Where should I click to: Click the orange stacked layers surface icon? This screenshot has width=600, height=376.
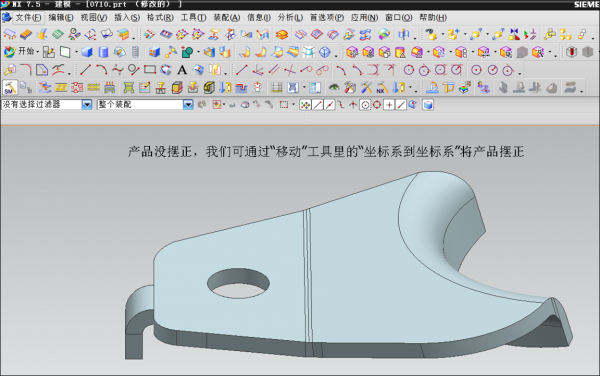coord(281,34)
